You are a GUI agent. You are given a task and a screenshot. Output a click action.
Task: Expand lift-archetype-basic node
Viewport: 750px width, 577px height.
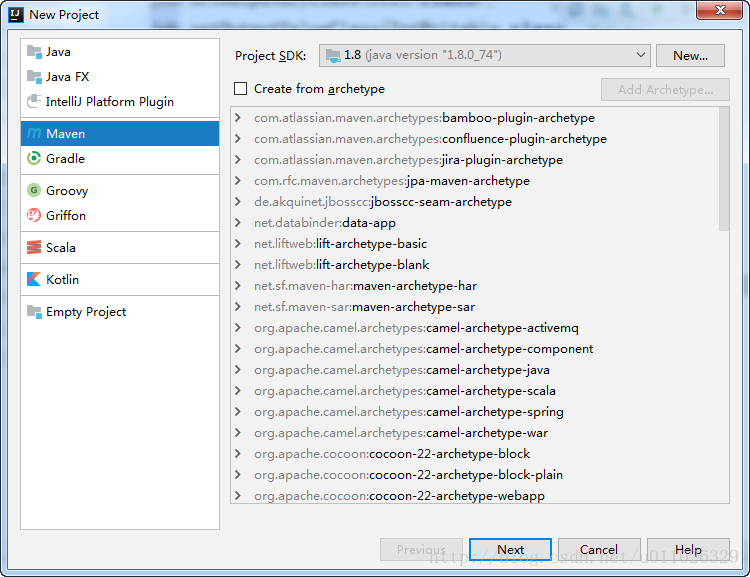[238, 244]
